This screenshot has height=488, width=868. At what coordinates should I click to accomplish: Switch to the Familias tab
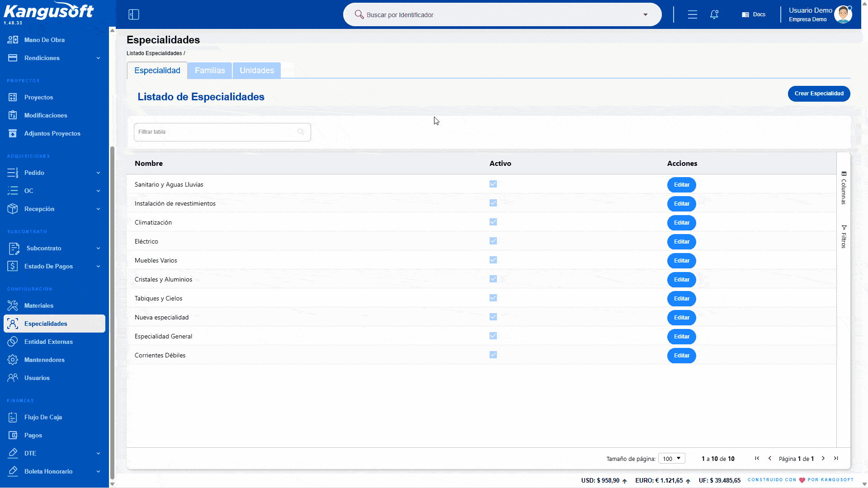click(x=210, y=70)
